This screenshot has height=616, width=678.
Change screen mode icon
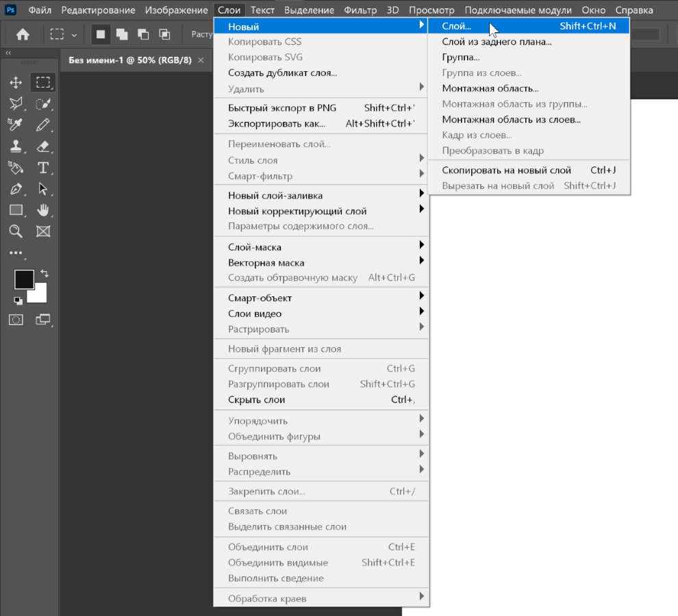(x=43, y=320)
